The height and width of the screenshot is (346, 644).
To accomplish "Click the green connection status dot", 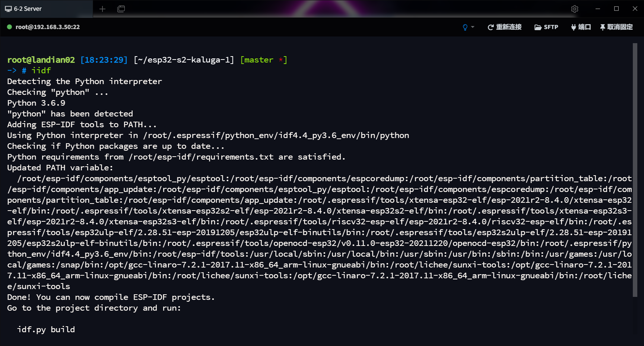I will (9, 27).
